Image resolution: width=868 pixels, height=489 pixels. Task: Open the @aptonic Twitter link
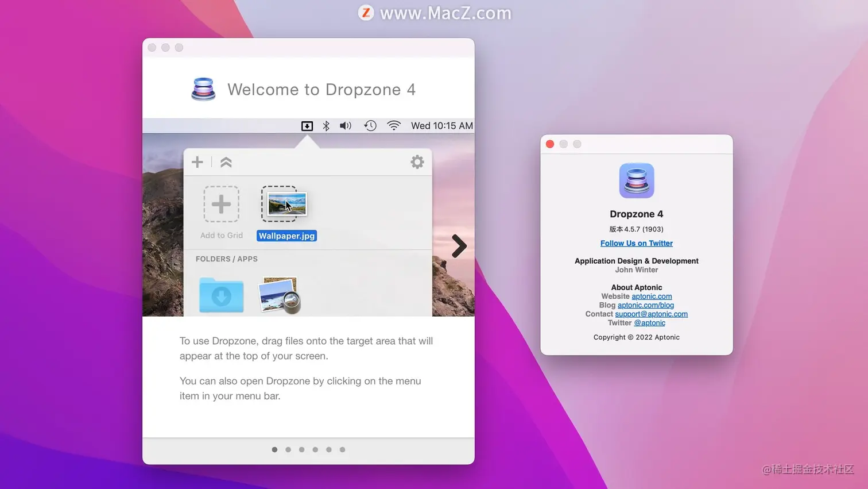click(x=649, y=323)
